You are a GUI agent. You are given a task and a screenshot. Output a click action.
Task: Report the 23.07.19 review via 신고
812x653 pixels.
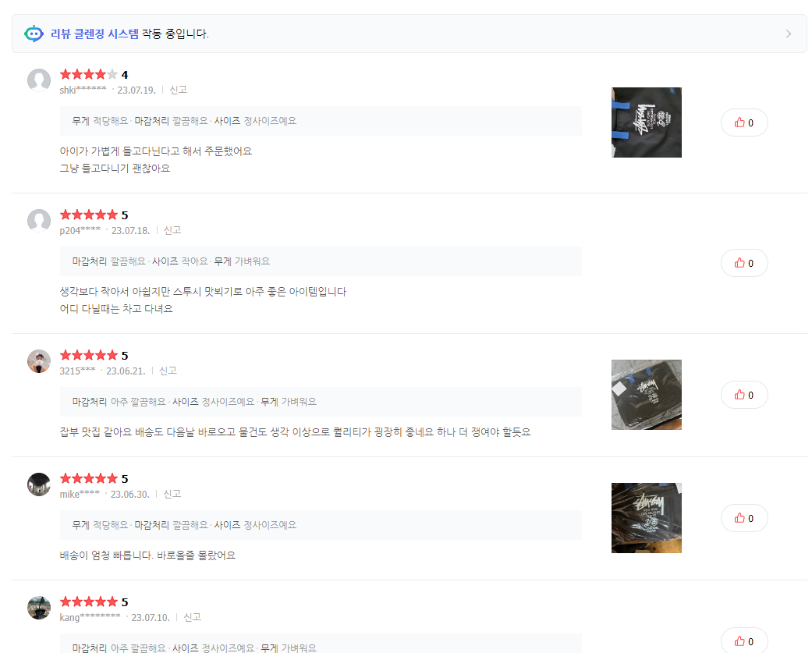tap(178, 90)
